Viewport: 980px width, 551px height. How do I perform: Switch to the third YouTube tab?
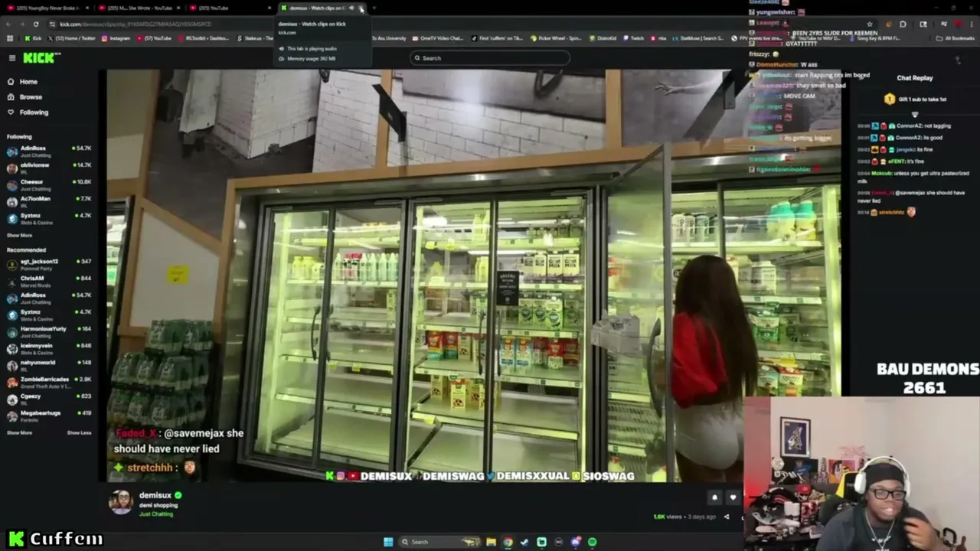click(230, 8)
